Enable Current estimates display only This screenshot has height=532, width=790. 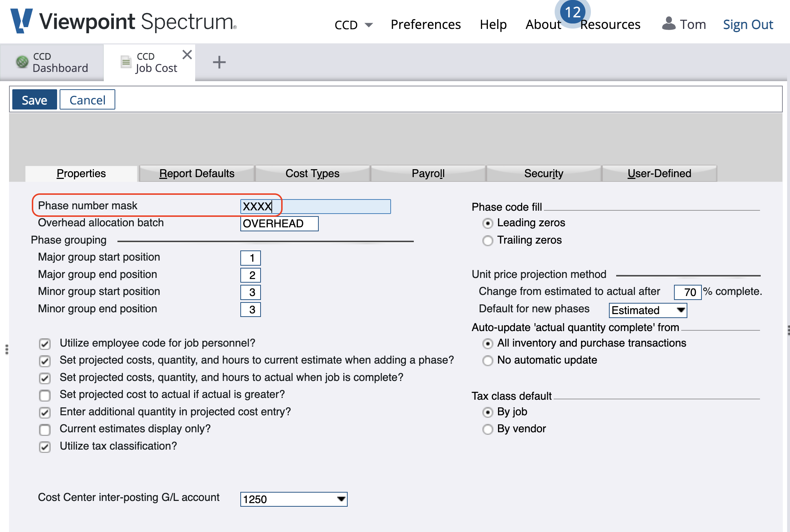tap(45, 430)
